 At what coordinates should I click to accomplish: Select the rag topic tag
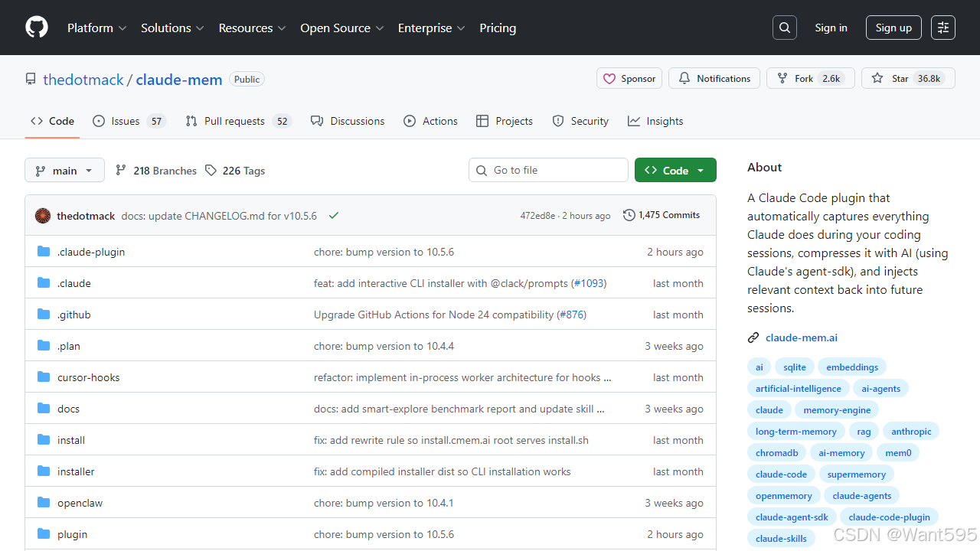click(864, 432)
